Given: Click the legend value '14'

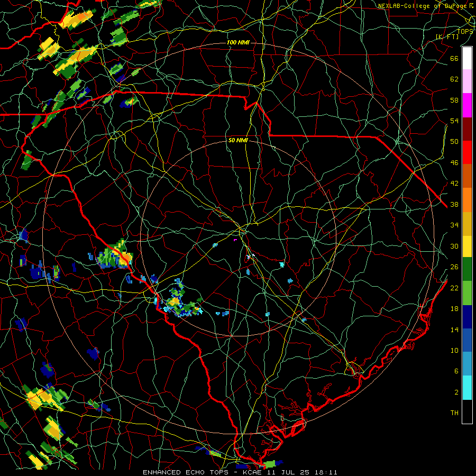Looking at the screenshot, I should [x=454, y=329].
